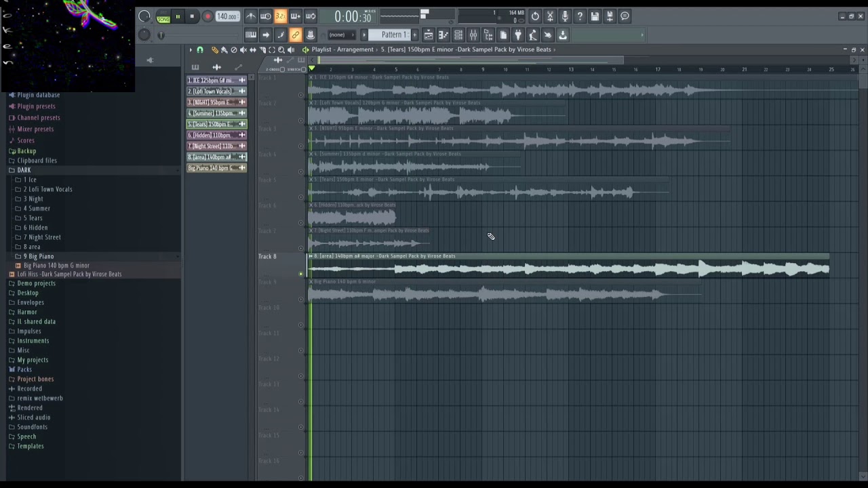The image size is (868, 488).
Task: Disable the orange link multi-controller icon
Action: pos(295,35)
